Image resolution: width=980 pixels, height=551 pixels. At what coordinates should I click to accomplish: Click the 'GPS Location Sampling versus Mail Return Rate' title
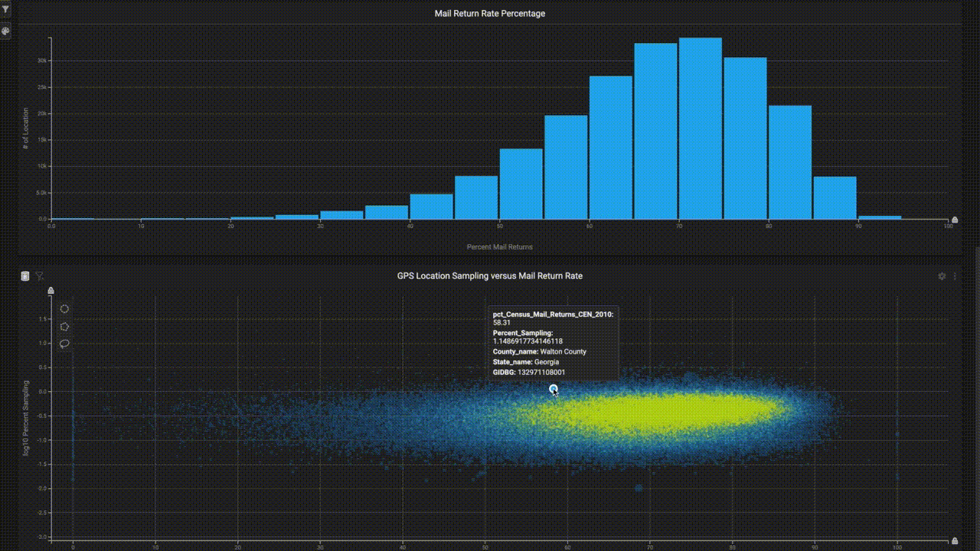490,275
